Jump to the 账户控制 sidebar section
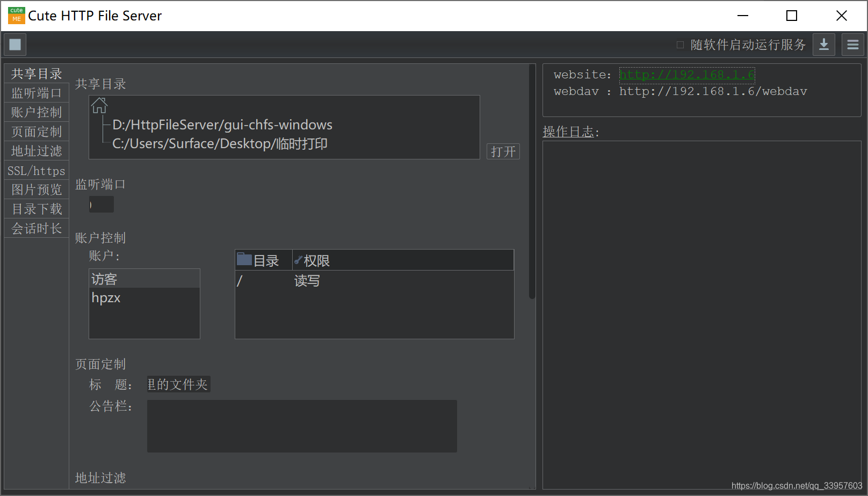 click(x=36, y=112)
